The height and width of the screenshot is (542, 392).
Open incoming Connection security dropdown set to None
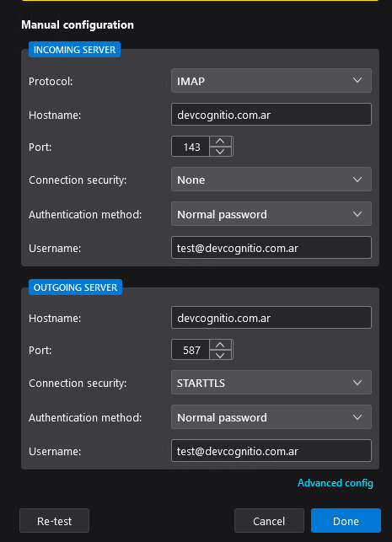coord(271,180)
